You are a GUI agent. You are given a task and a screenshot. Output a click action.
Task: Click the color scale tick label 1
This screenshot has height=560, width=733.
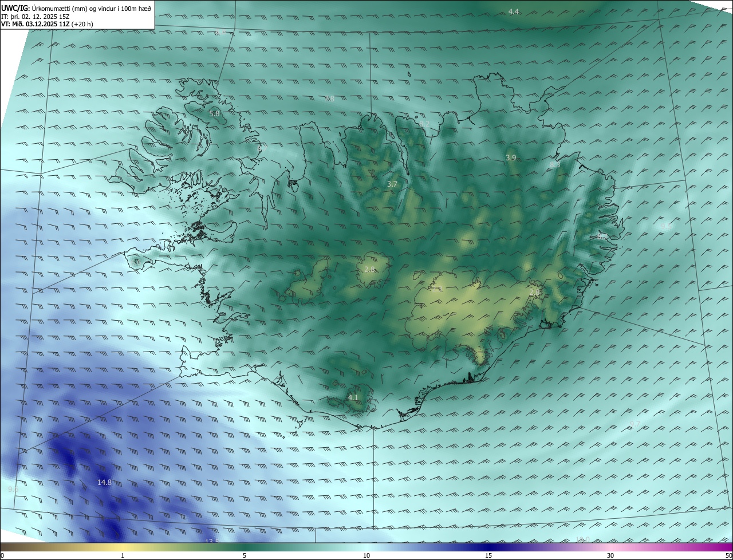coord(123,555)
